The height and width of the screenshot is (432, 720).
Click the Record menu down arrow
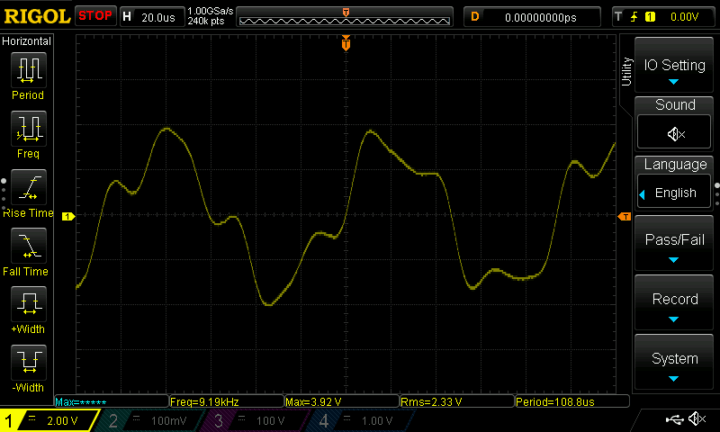[x=673, y=319]
